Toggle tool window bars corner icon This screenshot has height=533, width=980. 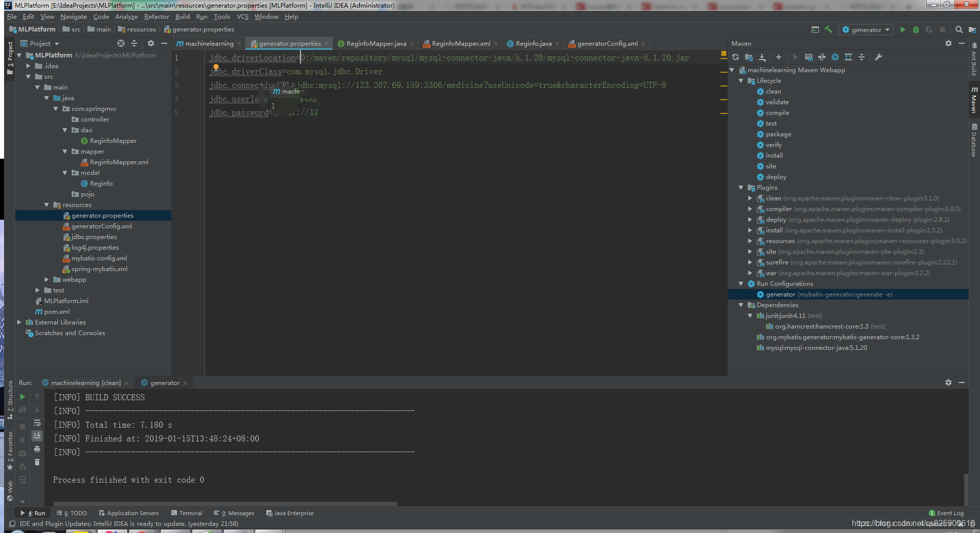(x=12, y=524)
